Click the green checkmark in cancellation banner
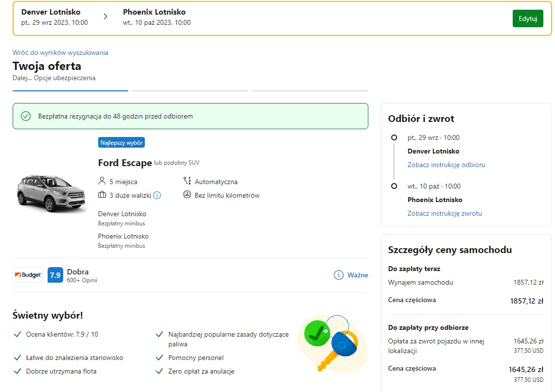This screenshot has height=392, width=555. tap(26, 116)
